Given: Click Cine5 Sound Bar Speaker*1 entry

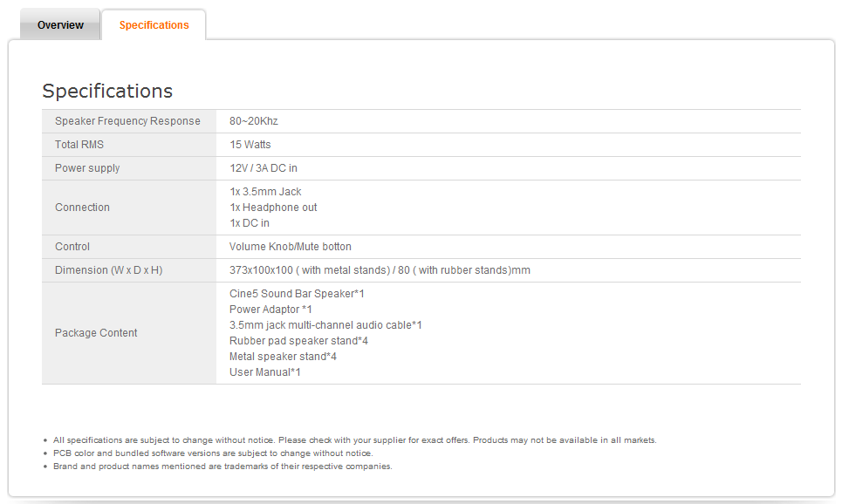Looking at the screenshot, I should coord(297,294).
